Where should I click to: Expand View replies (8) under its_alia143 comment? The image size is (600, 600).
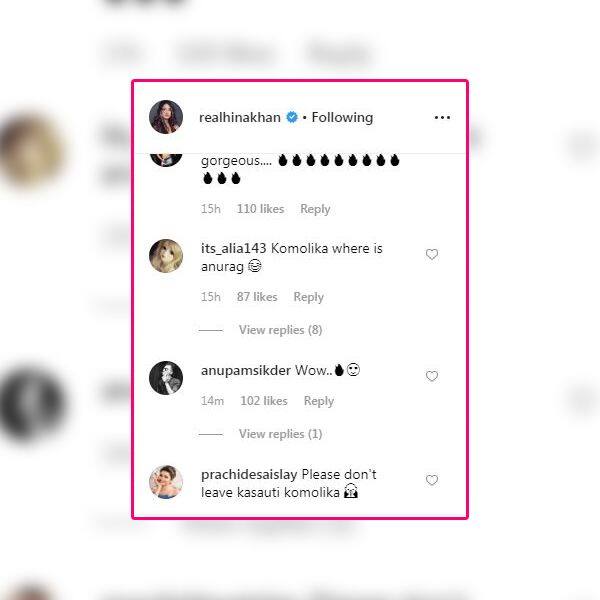[x=280, y=330]
